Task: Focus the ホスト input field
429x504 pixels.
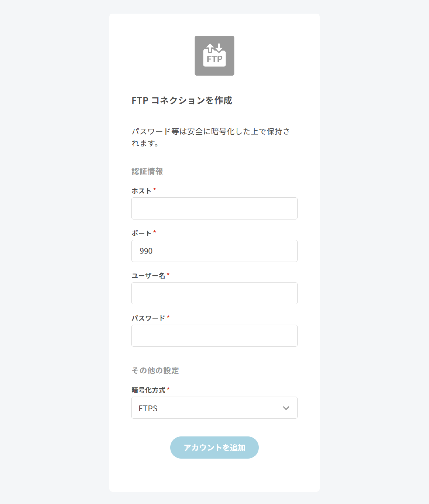Action: pos(214,208)
